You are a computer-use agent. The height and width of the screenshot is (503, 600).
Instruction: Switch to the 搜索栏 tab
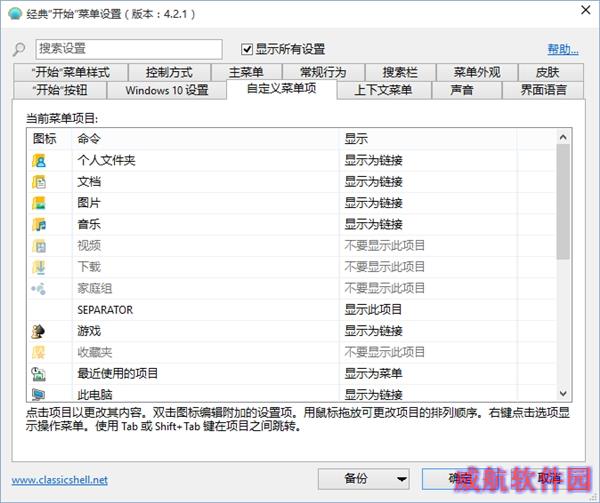click(400, 72)
